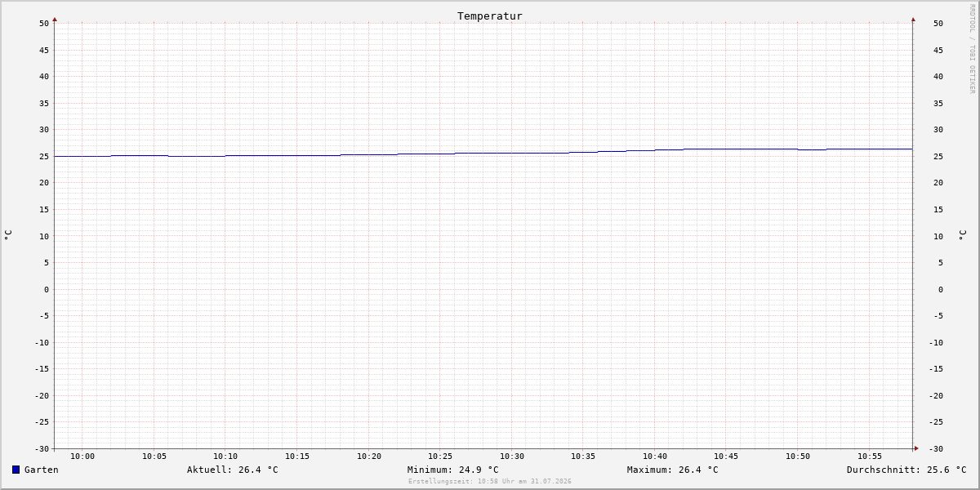Click the 10:30 time axis label
Viewport: 980px width, 490px height.
[x=512, y=457]
